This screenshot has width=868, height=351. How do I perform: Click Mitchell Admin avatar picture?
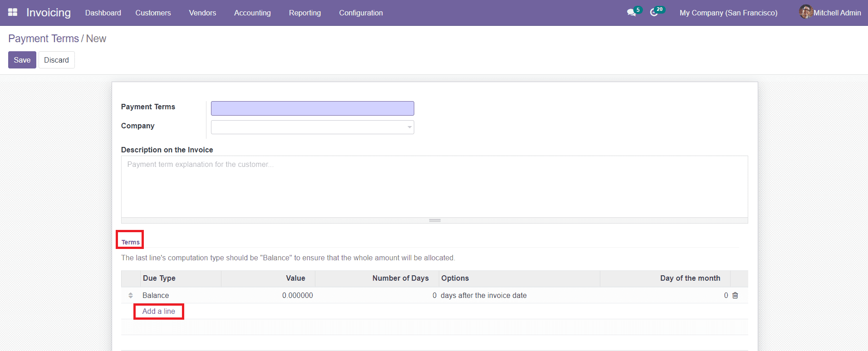805,12
